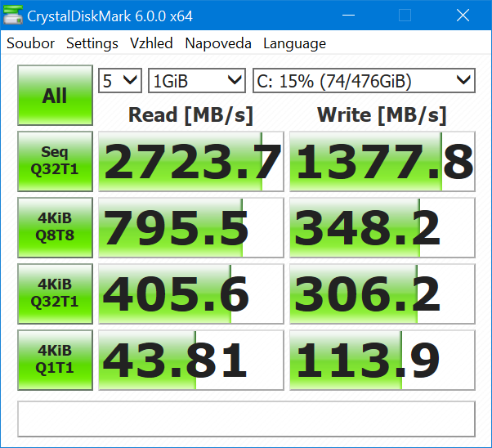This screenshot has width=492, height=448.
Task: Minimize the CrystalDiskMark window
Action: click(x=358, y=16)
